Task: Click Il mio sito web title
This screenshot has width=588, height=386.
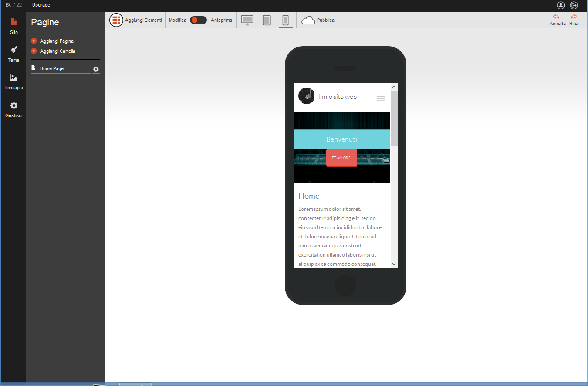Action: tap(337, 97)
